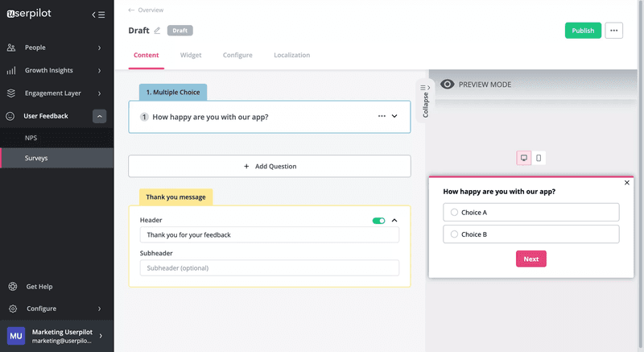The width and height of the screenshot is (644, 352).
Task: Go back to Overview link
Action: (151, 10)
